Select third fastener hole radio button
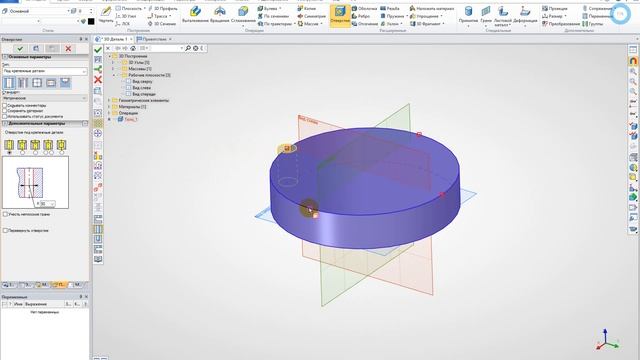 35,153
